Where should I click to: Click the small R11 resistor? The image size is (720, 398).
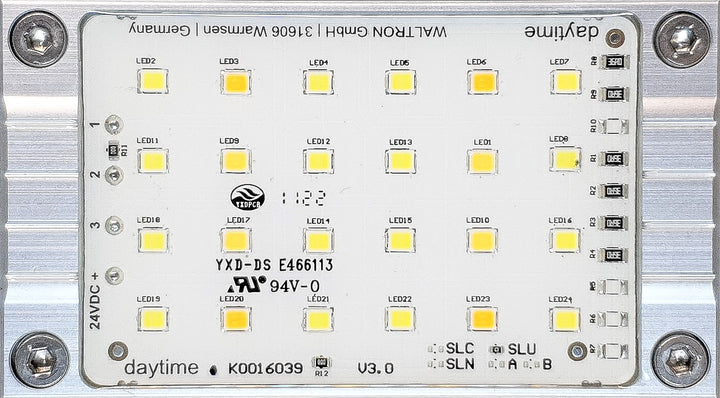[113, 150]
